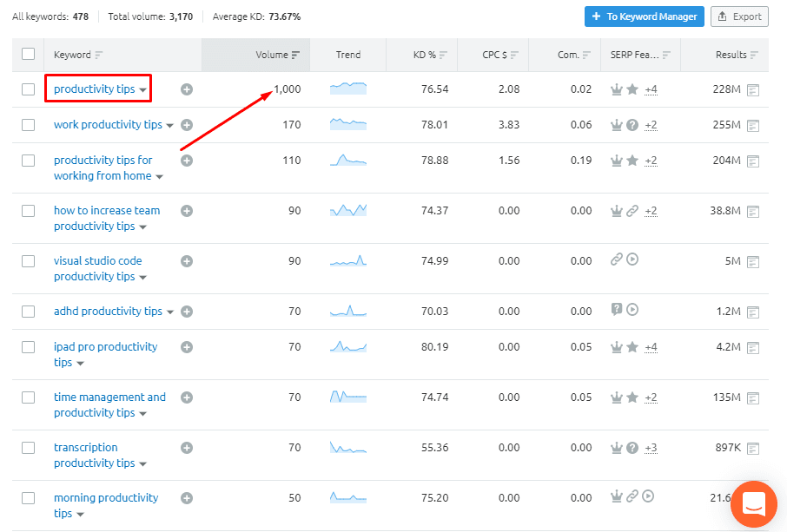Viewport: 787px width, 532px height.
Task: Click the Export button
Action: 739,16
